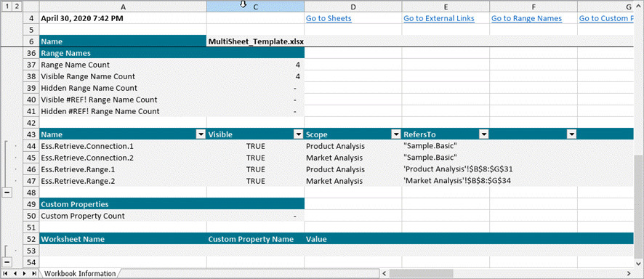Select column A header

pyautogui.click(x=124, y=7)
